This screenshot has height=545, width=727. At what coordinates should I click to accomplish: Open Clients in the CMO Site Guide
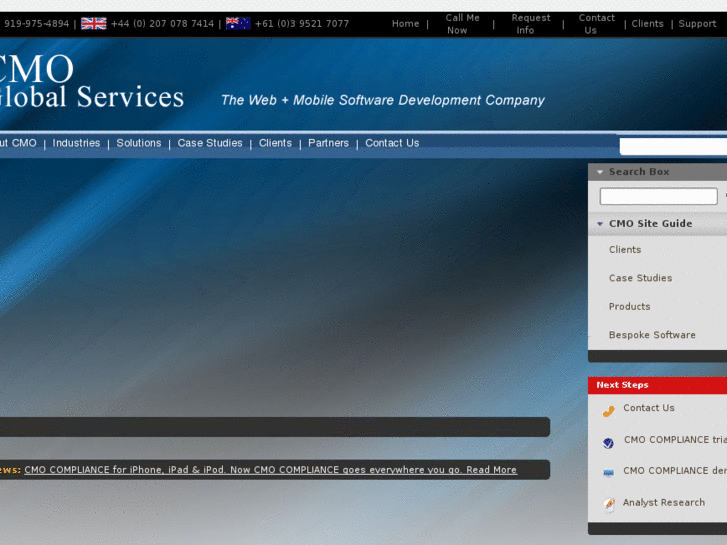[x=625, y=250]
